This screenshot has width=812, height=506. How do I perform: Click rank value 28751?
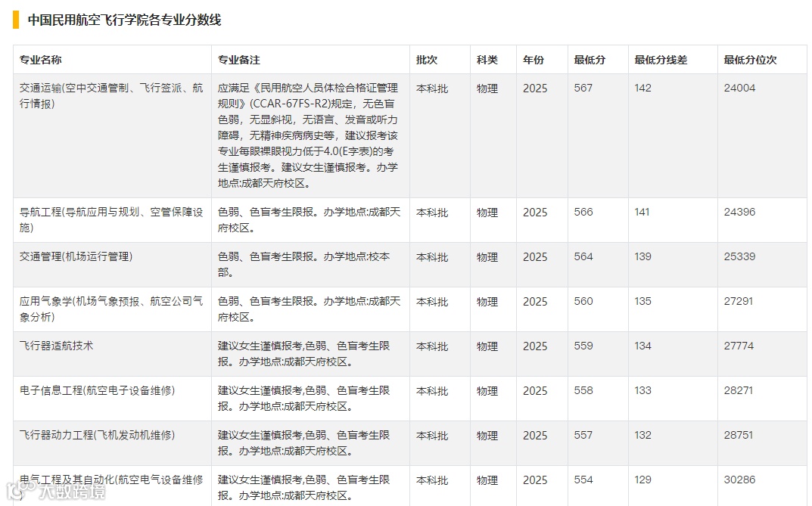coord(739,435)
